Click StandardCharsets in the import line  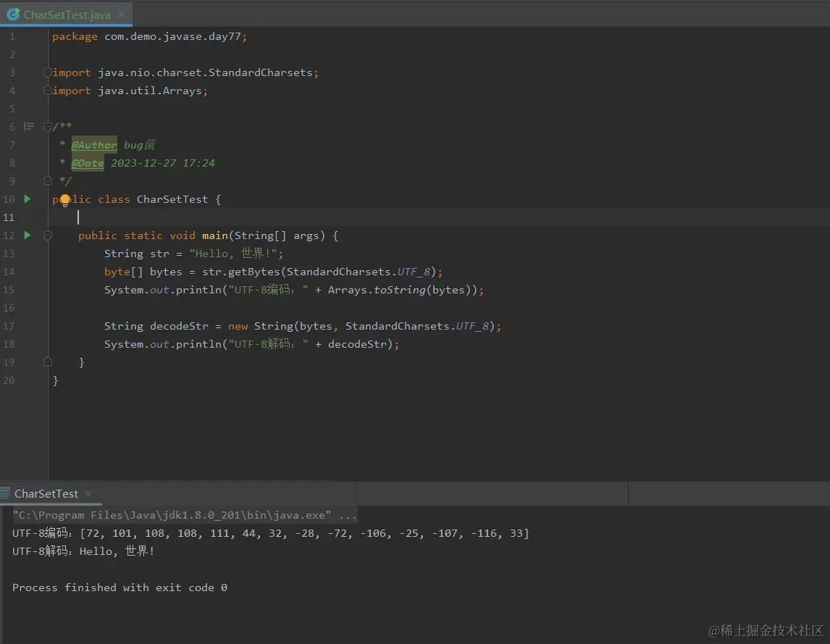(261, 72)
